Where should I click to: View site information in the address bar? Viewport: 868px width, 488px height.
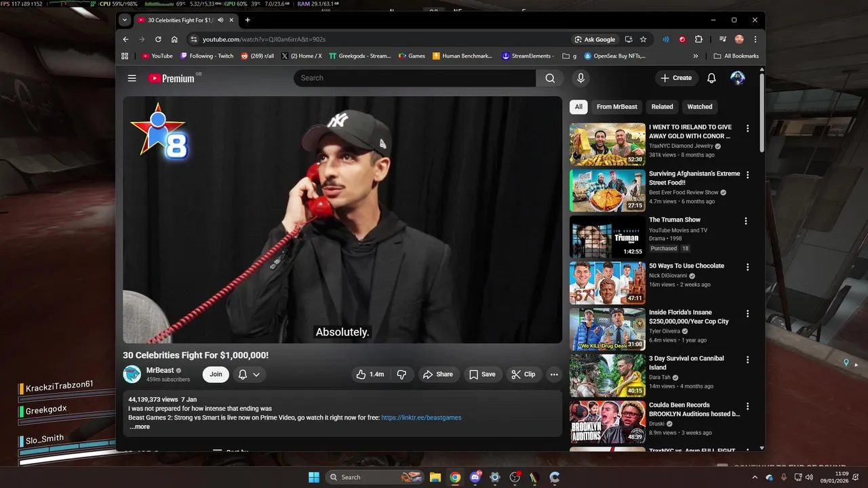[194, 39]
